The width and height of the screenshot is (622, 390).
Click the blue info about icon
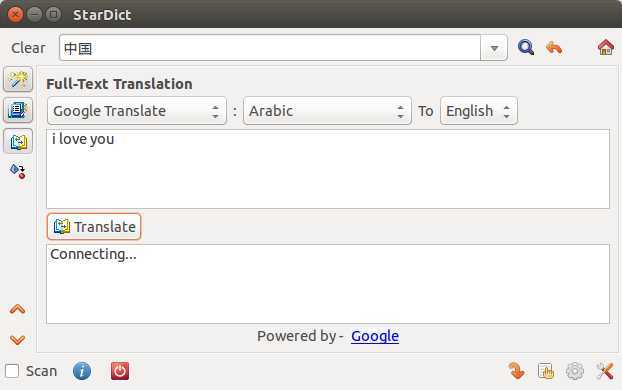[x=82, y=371]
